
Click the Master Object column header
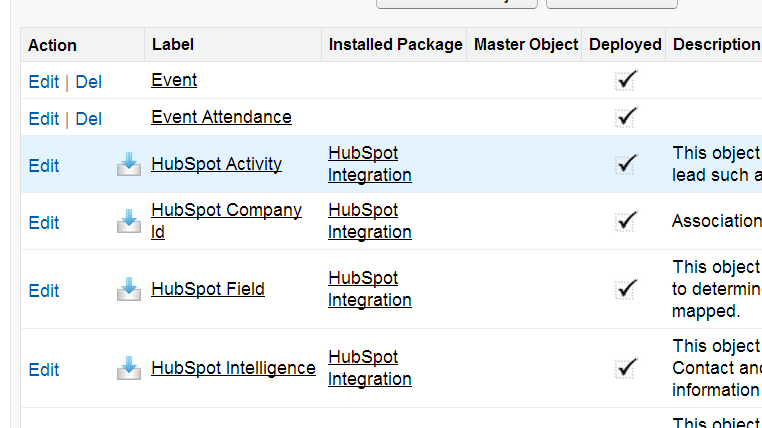coord(525,45)
